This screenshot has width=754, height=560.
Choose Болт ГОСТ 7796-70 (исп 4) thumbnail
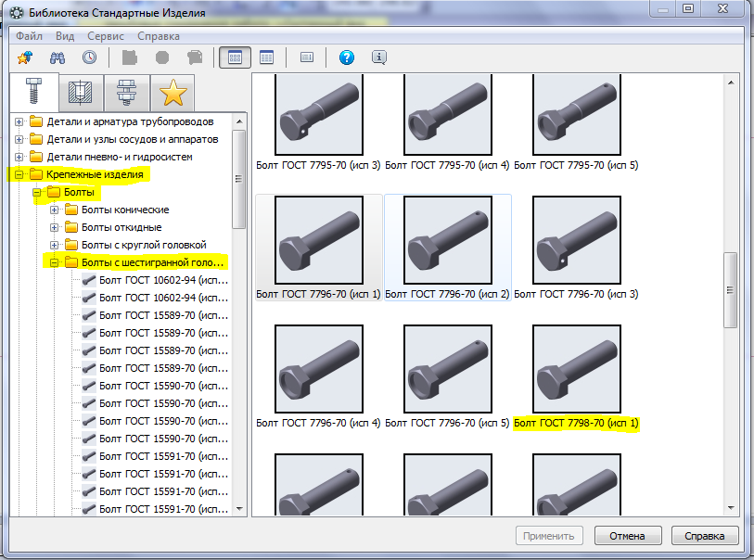point(319,369)
